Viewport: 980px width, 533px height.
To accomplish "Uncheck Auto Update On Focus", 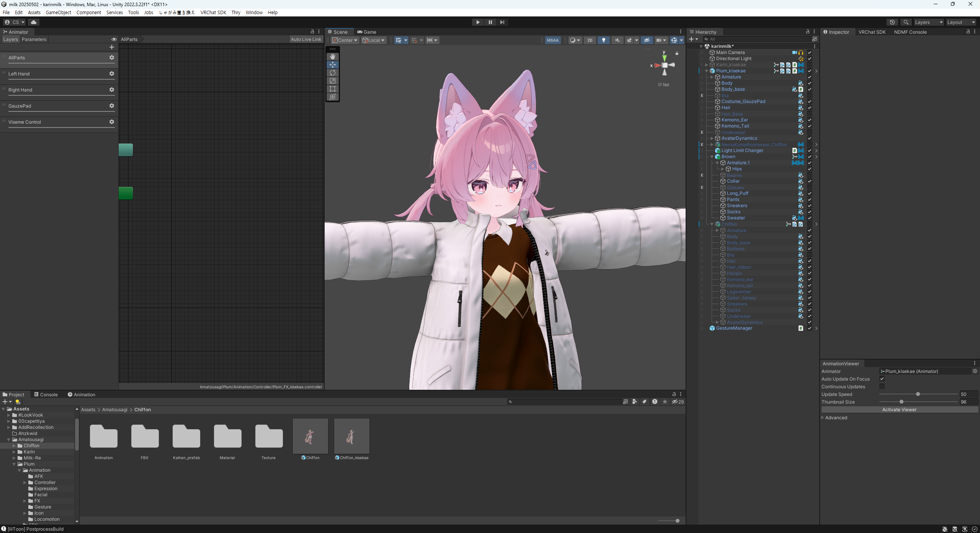I will (882, 379).
